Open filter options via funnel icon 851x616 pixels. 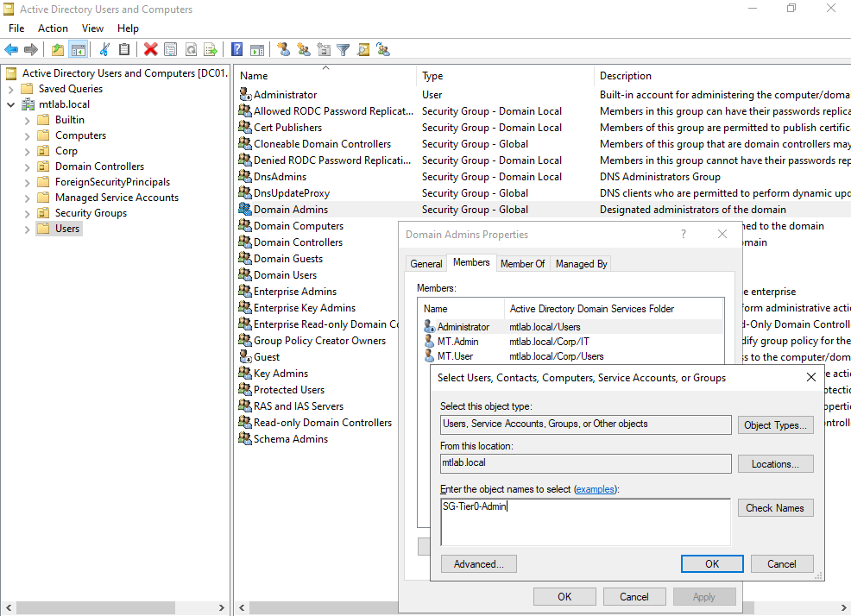click(343, 50)
